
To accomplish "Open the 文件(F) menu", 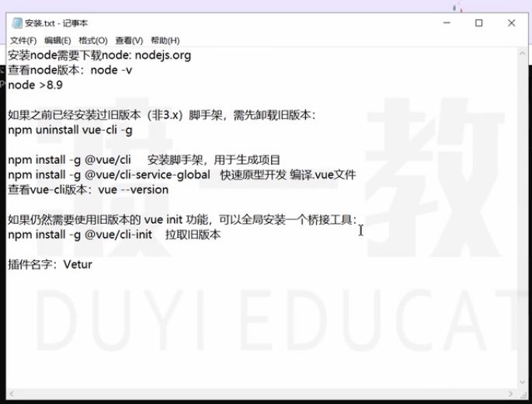I will coord(23,40).
